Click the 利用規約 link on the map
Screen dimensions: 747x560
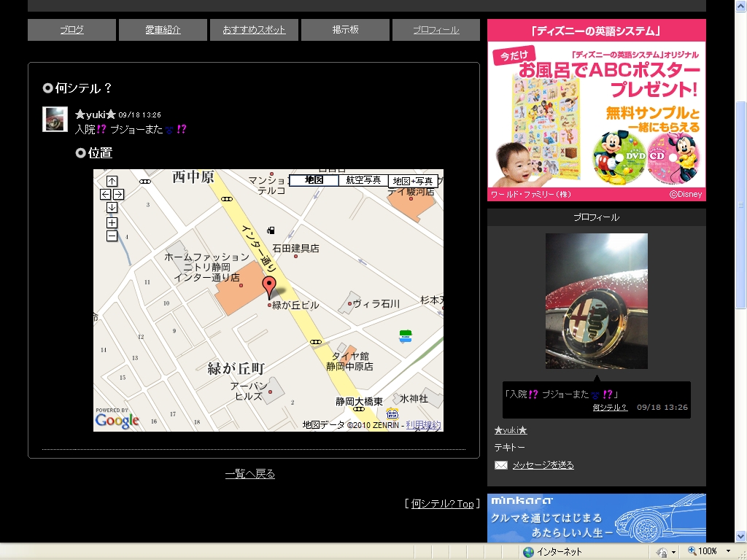click(423, 425)
